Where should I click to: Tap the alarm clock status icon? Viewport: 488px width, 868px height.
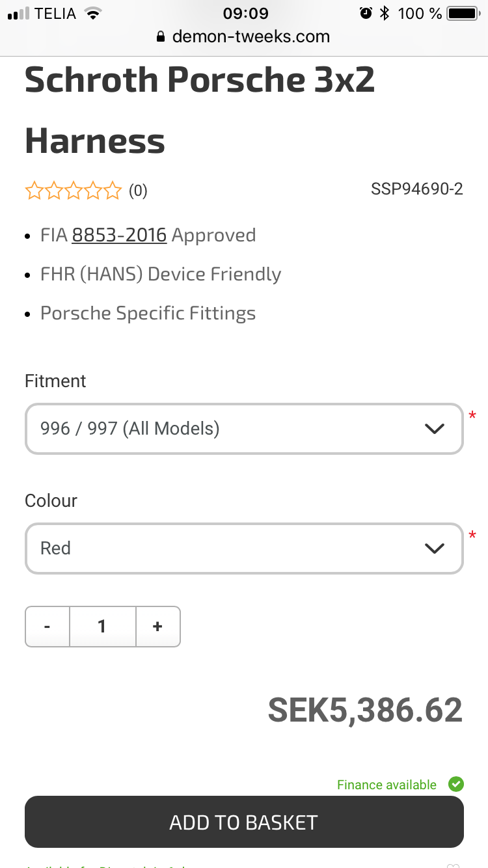(366, 13)
